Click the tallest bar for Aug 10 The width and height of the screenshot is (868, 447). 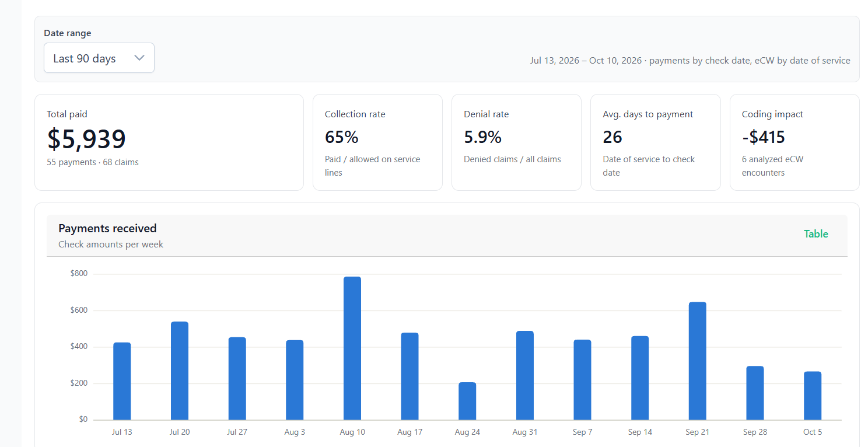point(352,348)
